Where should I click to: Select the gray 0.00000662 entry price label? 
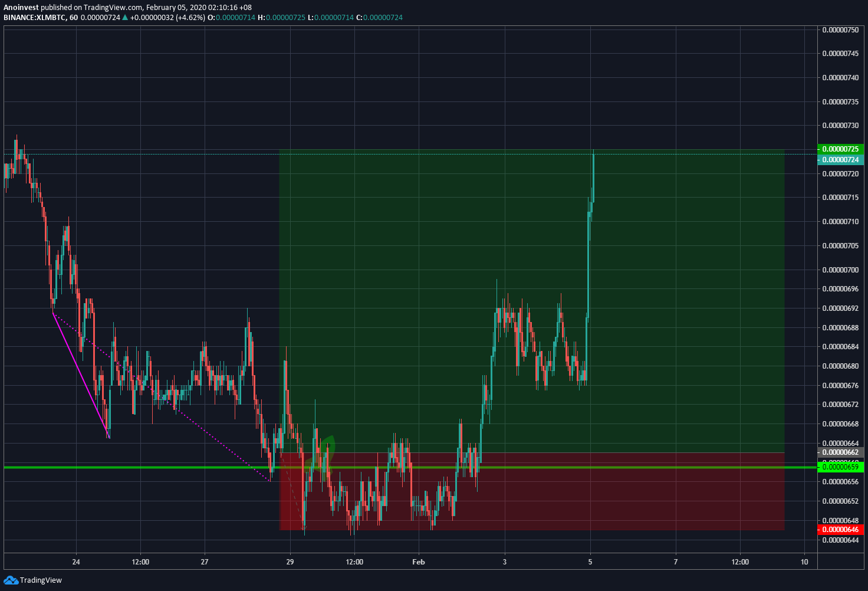point(840,452)
